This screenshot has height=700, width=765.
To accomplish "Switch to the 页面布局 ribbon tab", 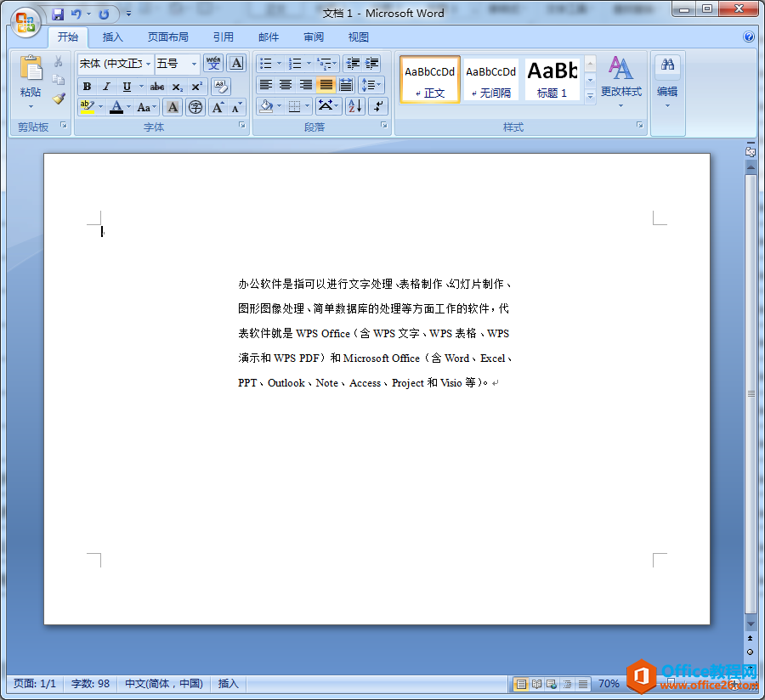I will 167,37.
